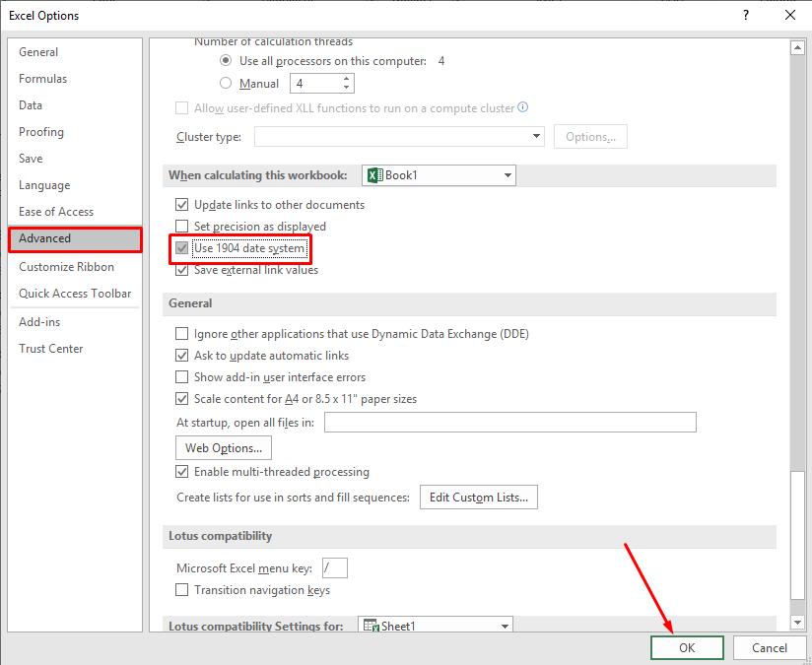The image size is (812, 665).
Task: Click the info icon beside XLL functions
Action: (x=523, y=107)
